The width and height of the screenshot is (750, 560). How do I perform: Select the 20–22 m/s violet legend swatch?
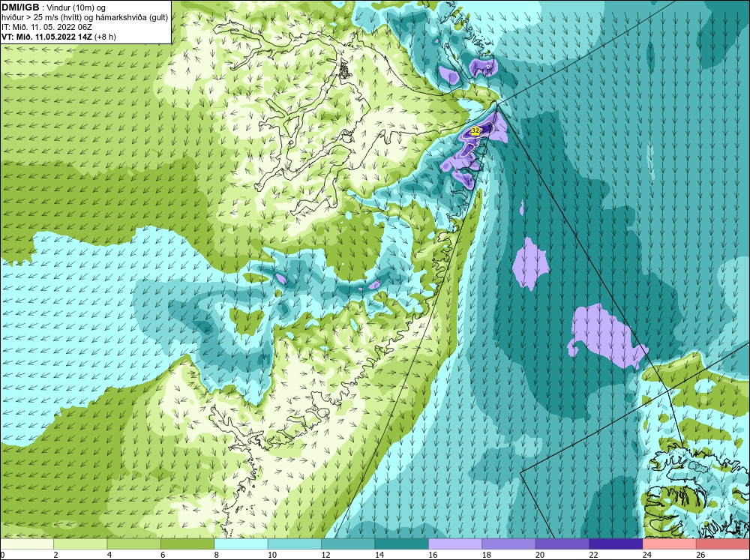(562, 544)
